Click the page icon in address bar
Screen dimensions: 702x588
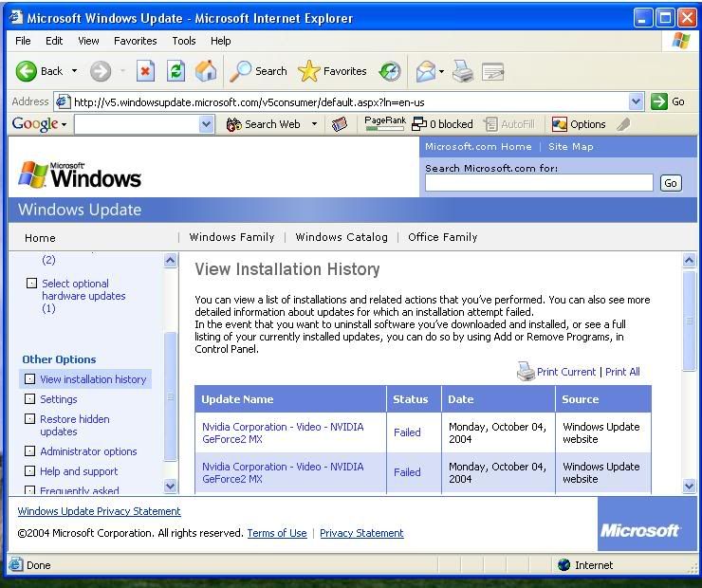coord(64,101)
